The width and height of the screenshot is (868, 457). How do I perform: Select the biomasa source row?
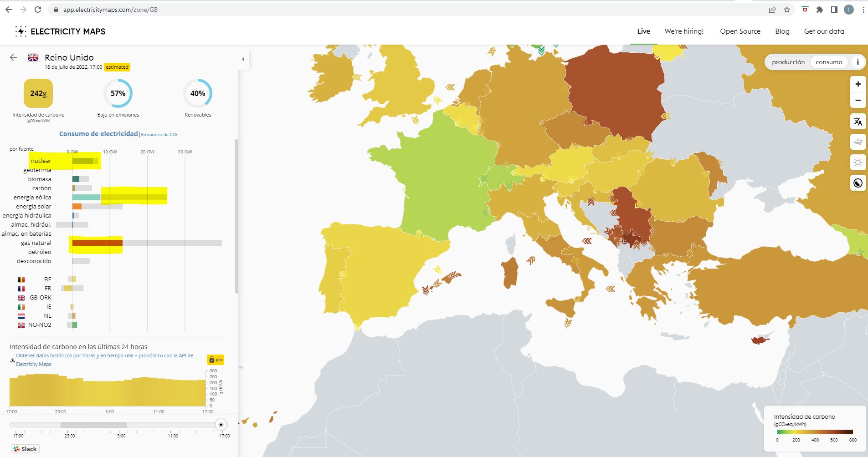click(116, 179)
